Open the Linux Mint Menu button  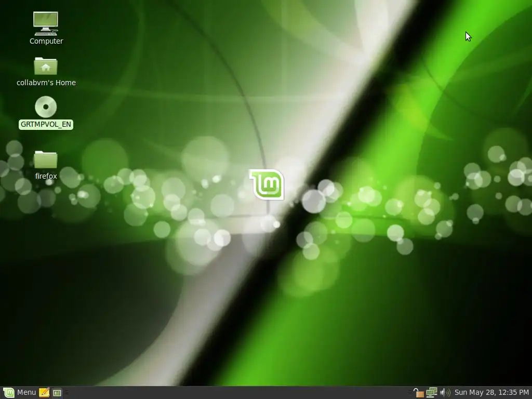[x=19, y=393]
